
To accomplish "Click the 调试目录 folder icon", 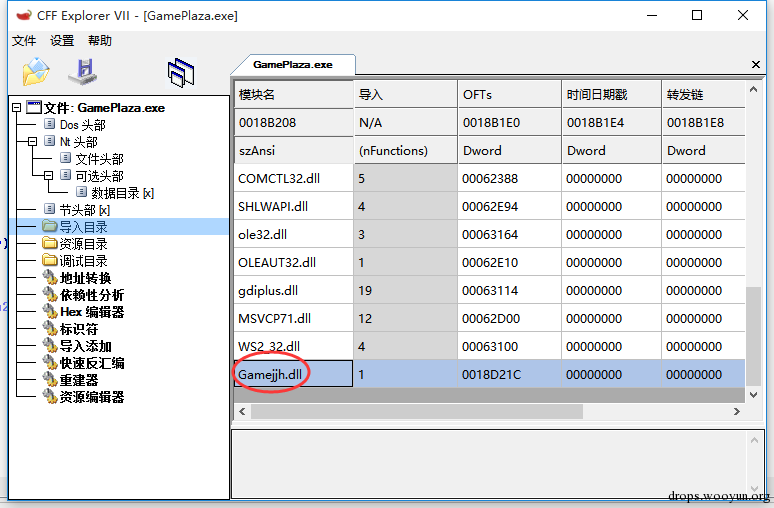I will tap(49, 260).
